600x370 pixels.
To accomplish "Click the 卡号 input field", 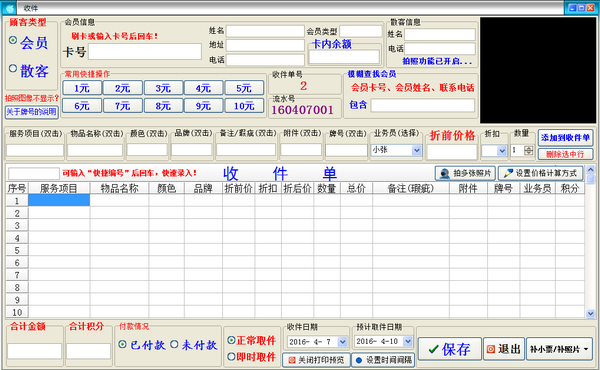I will [145, 51].
